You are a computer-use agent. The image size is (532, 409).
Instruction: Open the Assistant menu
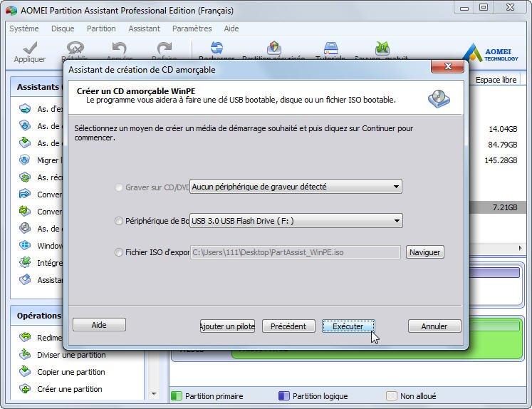click(144, 29)
